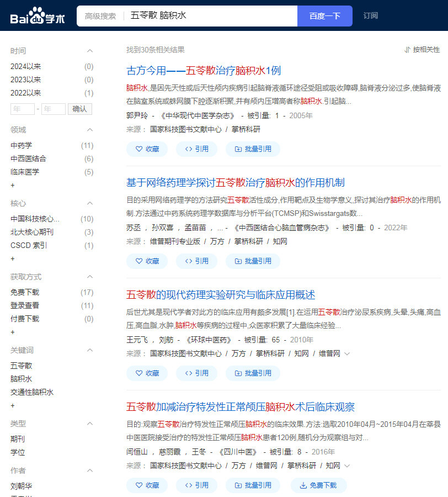Click 收藏 heart button under first result
The width and height of the screenshot is (448, 497).
[147, 149]
